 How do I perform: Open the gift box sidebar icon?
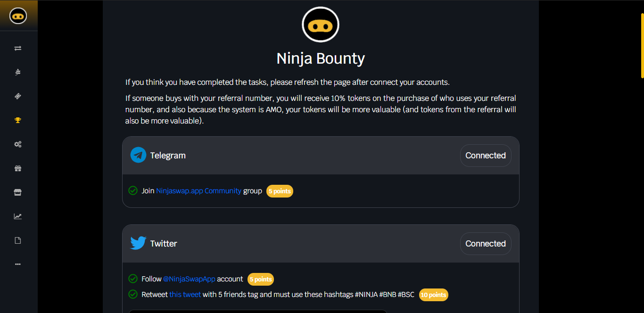(x=18, y=168)
